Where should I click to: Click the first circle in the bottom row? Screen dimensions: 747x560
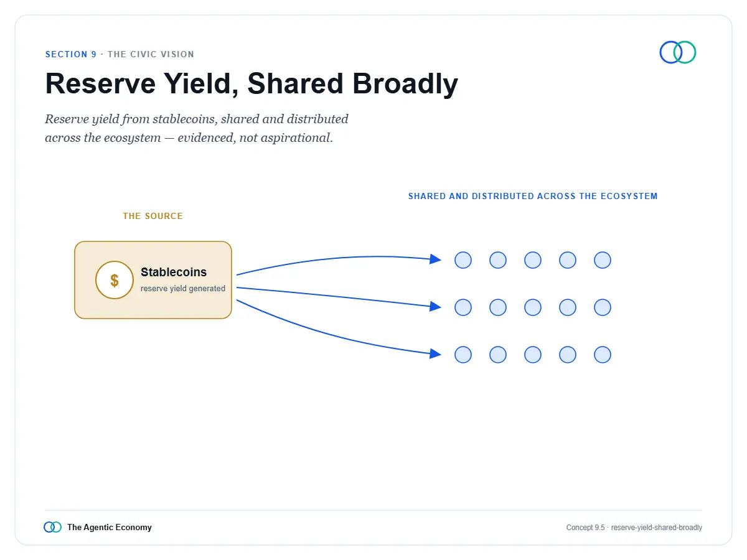[x=463, y=355]
